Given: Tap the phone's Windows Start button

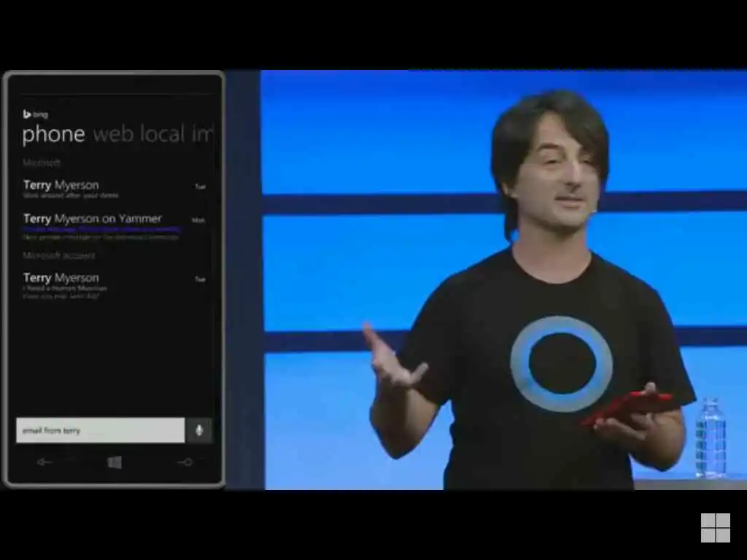Looking at the screenshot, I should pyautogui.click(x=115, y=462).
